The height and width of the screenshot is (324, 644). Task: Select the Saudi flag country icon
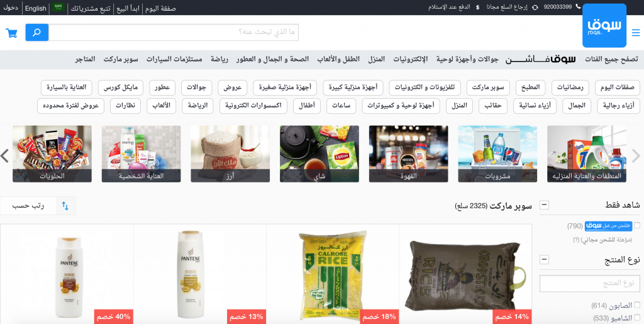tap(58, 8)
